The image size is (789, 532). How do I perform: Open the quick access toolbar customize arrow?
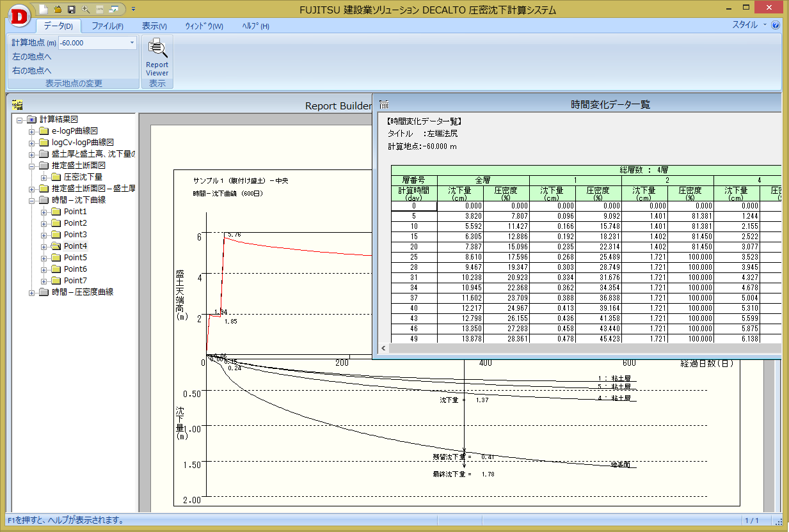[x=133, y=9]
